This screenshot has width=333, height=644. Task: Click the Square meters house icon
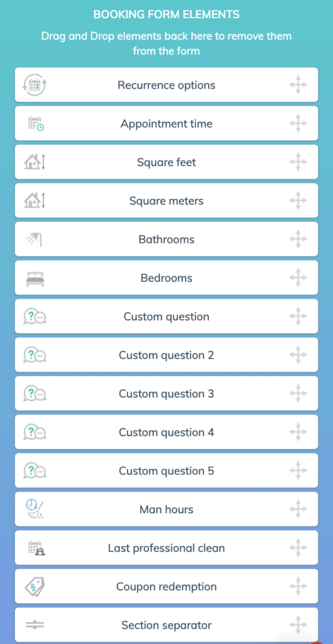(35, 201)
